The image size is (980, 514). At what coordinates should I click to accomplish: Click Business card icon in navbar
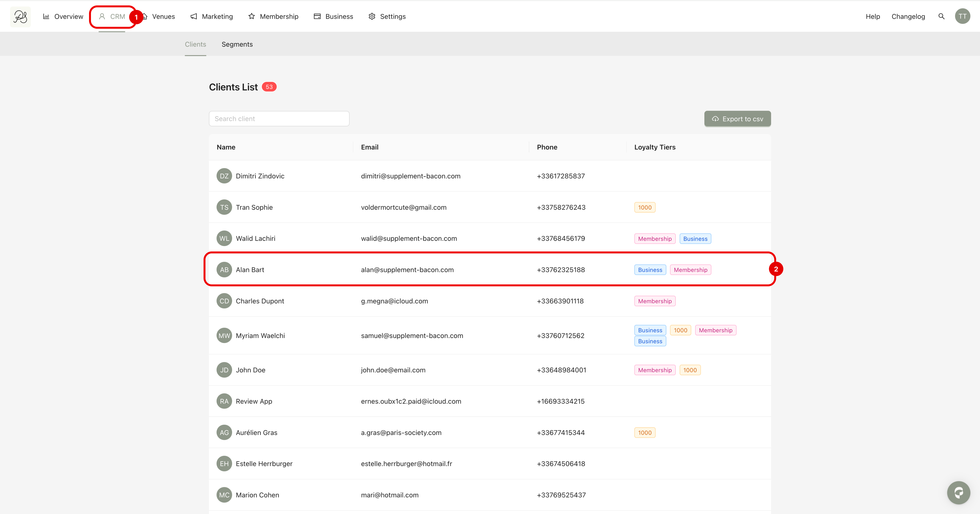point(317,16)
